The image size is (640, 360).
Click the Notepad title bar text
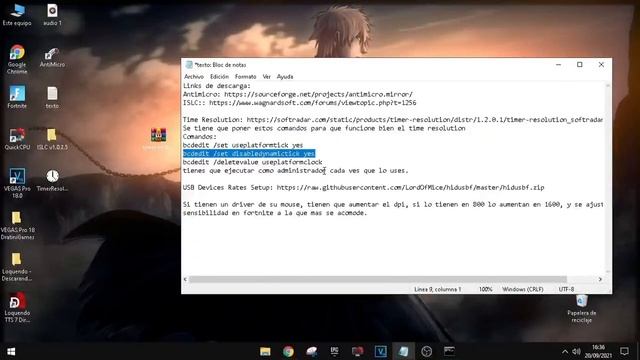[220, 65]
